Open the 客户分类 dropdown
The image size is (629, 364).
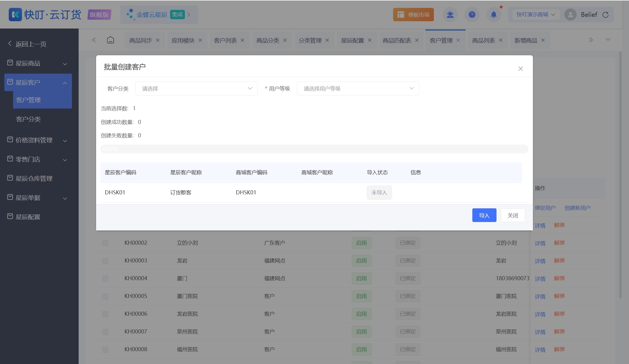(196, 88)
